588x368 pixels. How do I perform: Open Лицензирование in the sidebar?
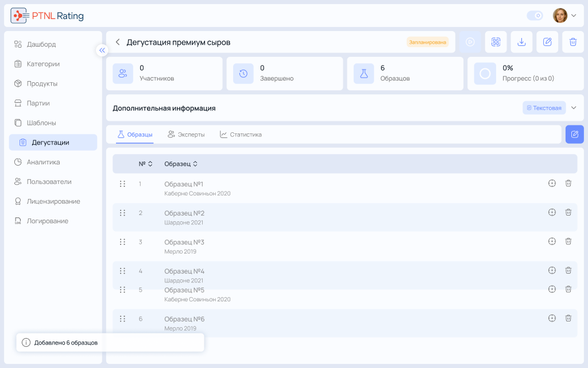click(x=53, y=201)
